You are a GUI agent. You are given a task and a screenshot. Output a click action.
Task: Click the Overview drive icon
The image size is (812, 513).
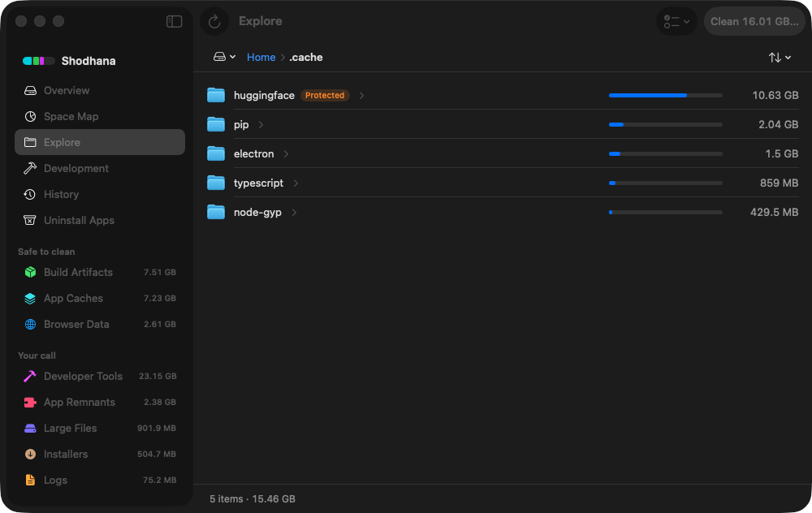[30, 91]
